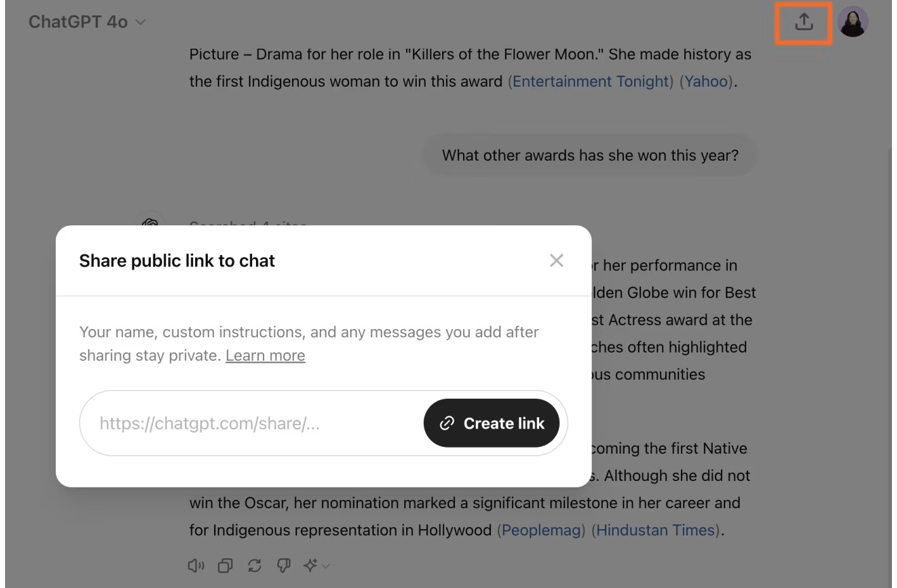Click the 'Share public link to chat' heading
The image size is (897, 588).
[x=177, y=261]
